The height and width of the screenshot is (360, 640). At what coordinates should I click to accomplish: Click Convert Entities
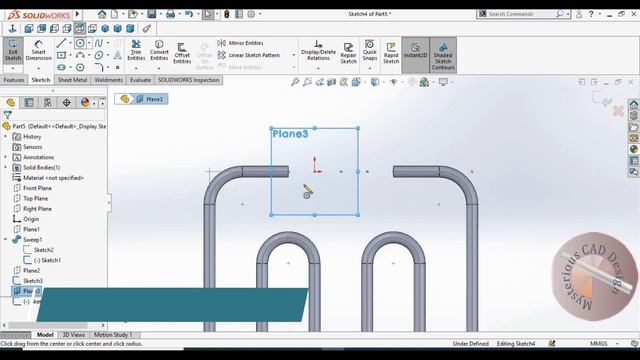tap(159, 50)
